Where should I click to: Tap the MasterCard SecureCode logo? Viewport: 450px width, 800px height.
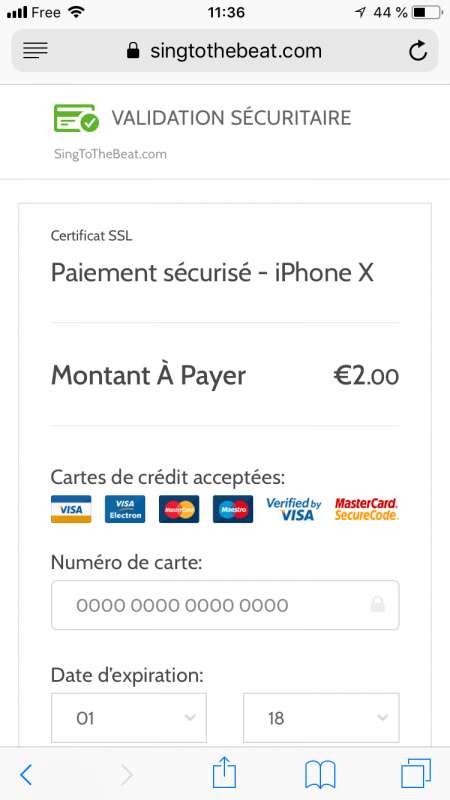click(x=366, y=509)
